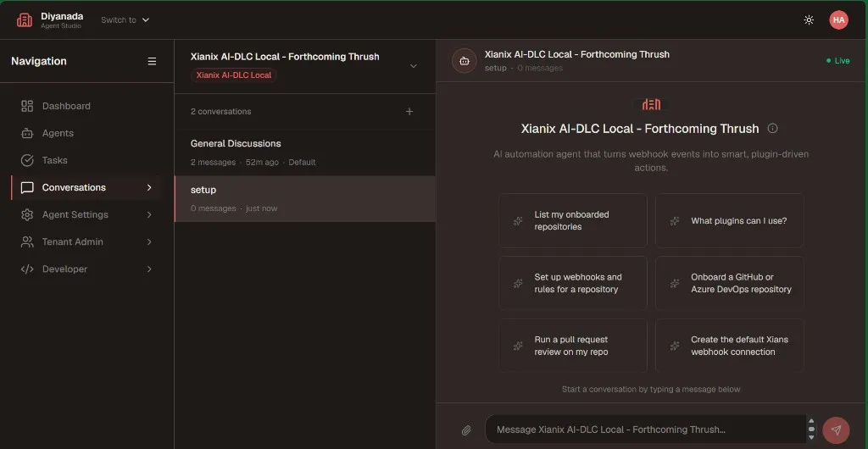
Task: Click the Conversations chat bubble icon
Action: (x=27, y=187)
